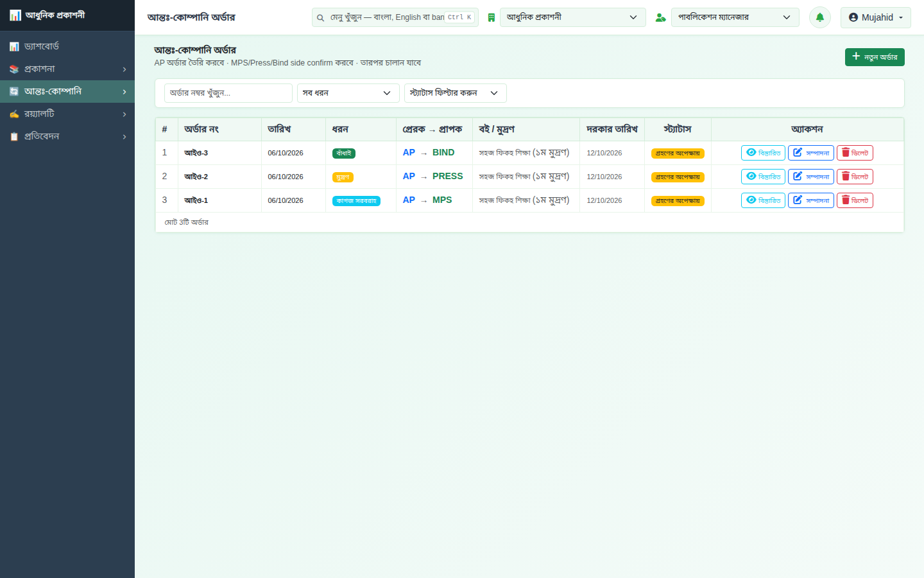Viewport: 924px width, 578px height.
Task: Click the BIND recipient text in row 1
Action: 443,153
